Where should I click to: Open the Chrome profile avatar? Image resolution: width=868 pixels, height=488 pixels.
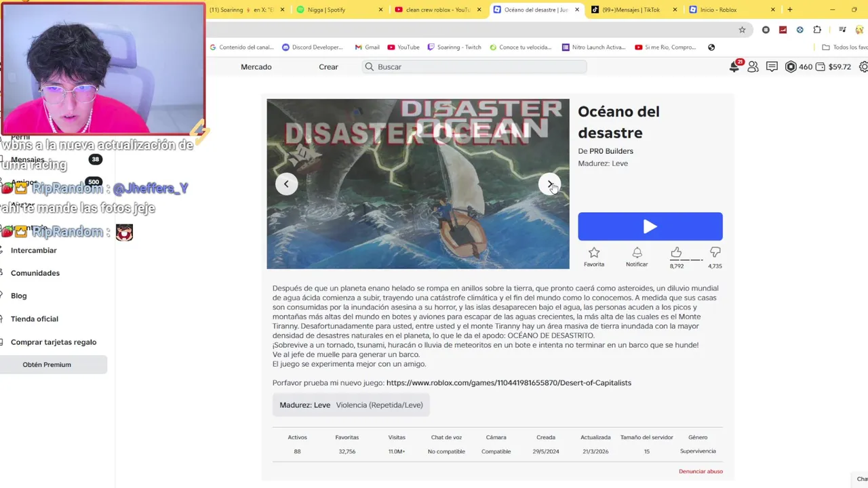pyautogui.click(x=861, y=30)
